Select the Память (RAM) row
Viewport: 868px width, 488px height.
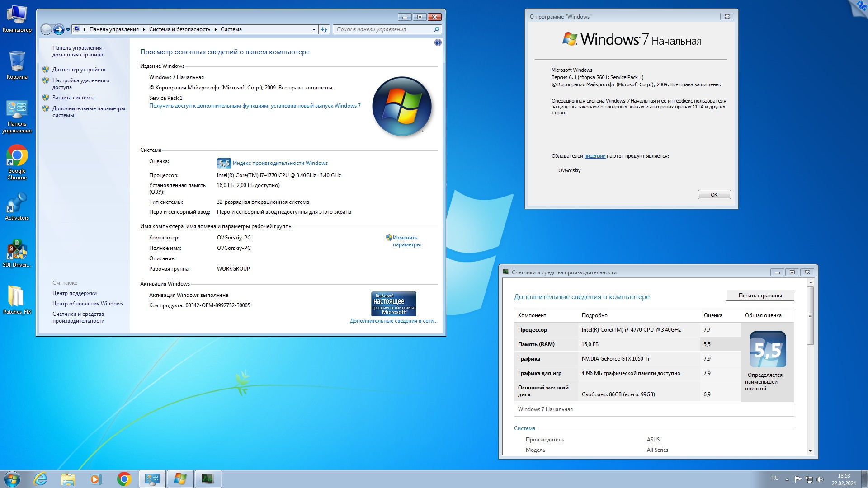(x=628, y=344)
